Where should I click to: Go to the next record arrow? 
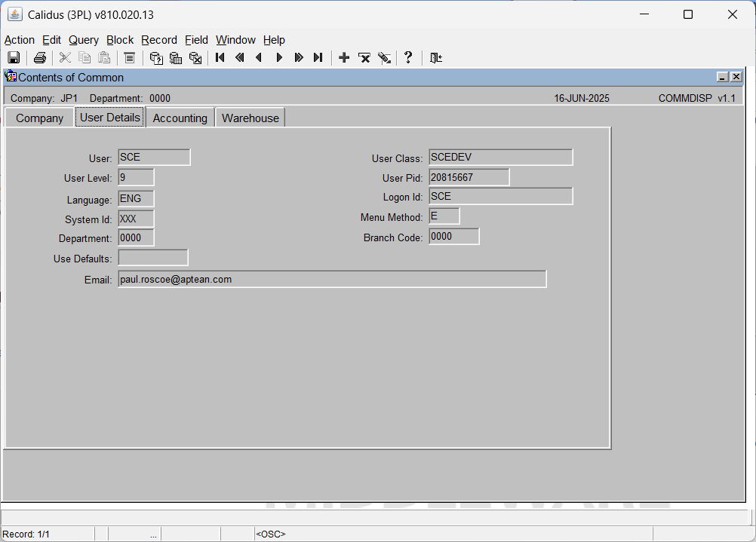coord(279,58)
